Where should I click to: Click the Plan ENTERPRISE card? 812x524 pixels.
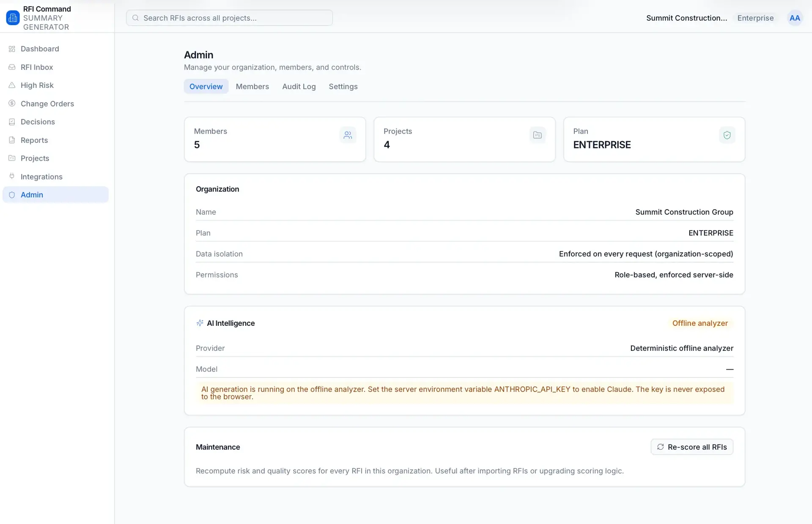(654, 139)
